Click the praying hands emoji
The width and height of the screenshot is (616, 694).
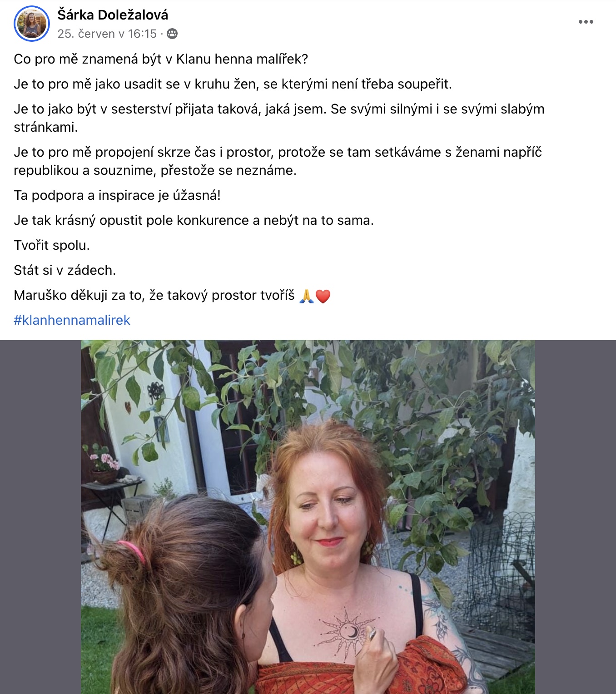[307, 296]
